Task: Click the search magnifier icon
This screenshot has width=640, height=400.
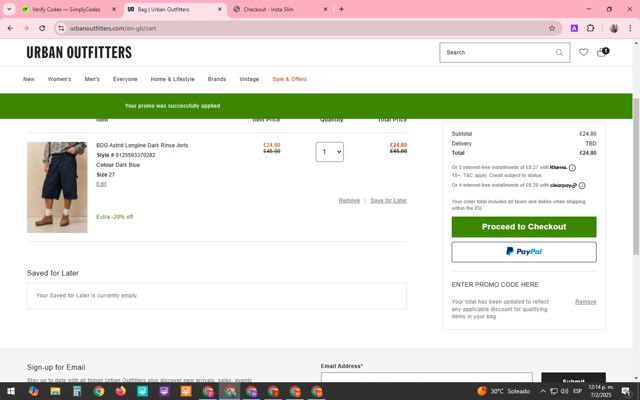Action: (x=559, y=53)
